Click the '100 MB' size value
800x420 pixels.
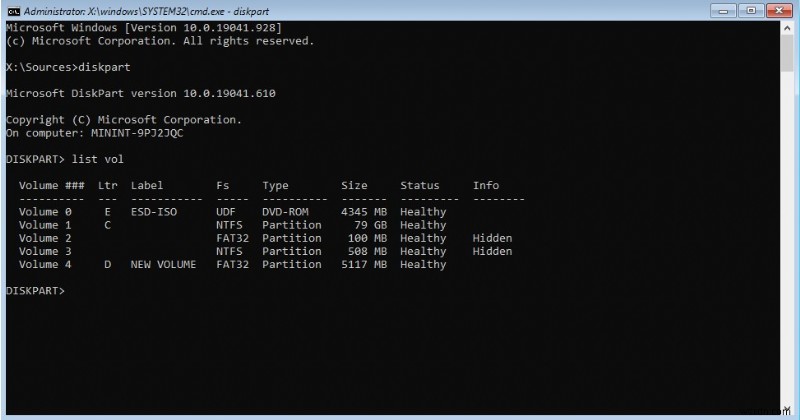pyautogui.click(x=367, y=238)
